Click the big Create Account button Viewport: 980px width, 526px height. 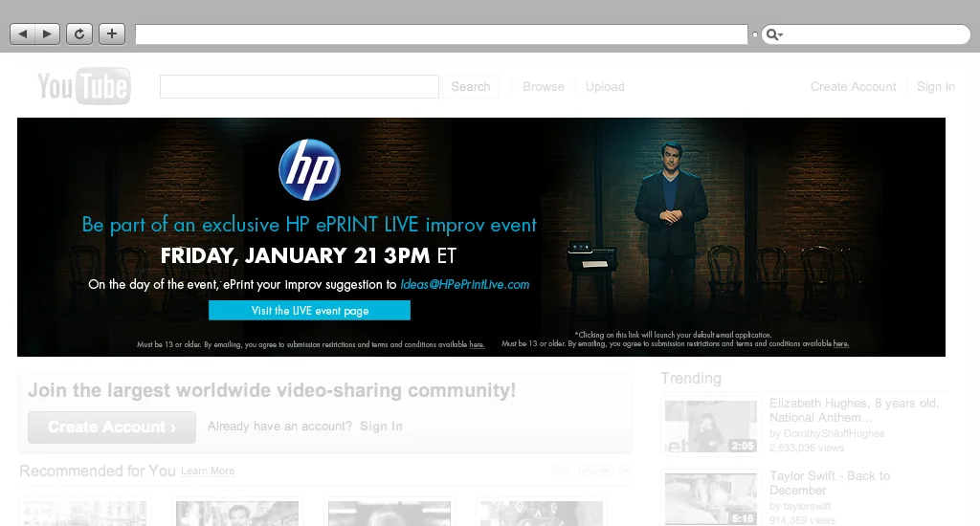(112, 427)
